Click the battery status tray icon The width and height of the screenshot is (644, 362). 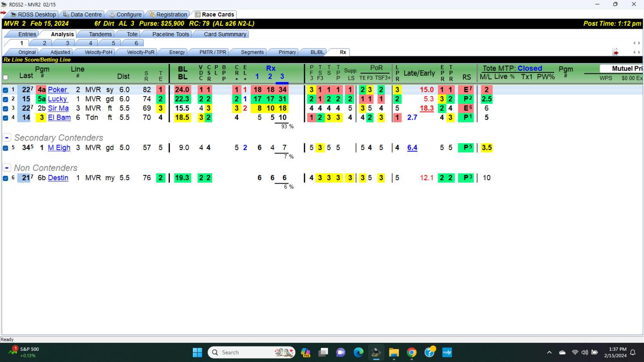(x=595, y=353)
